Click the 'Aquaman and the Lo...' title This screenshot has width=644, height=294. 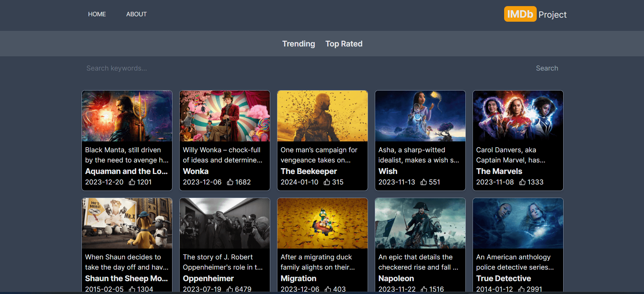126,171
